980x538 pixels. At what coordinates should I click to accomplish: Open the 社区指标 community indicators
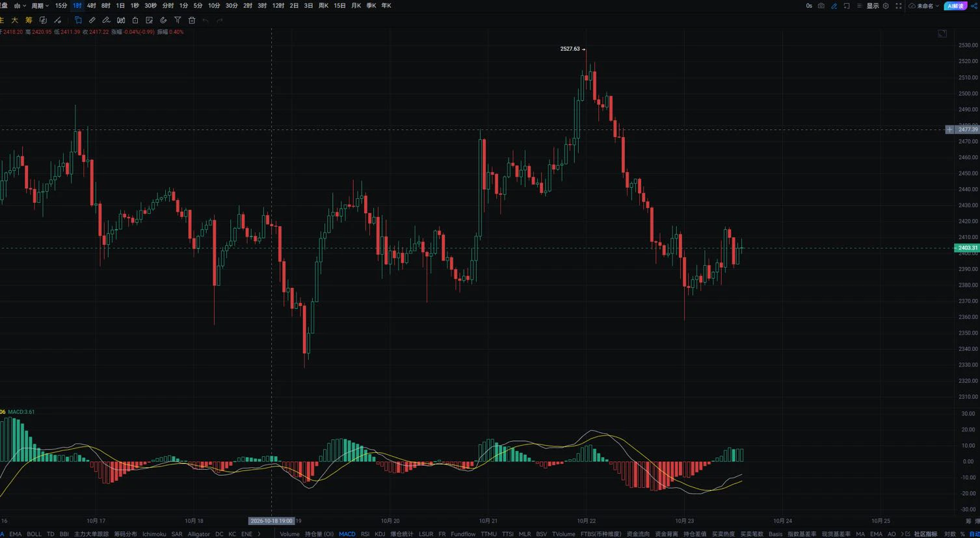click(x=925, y=534)
